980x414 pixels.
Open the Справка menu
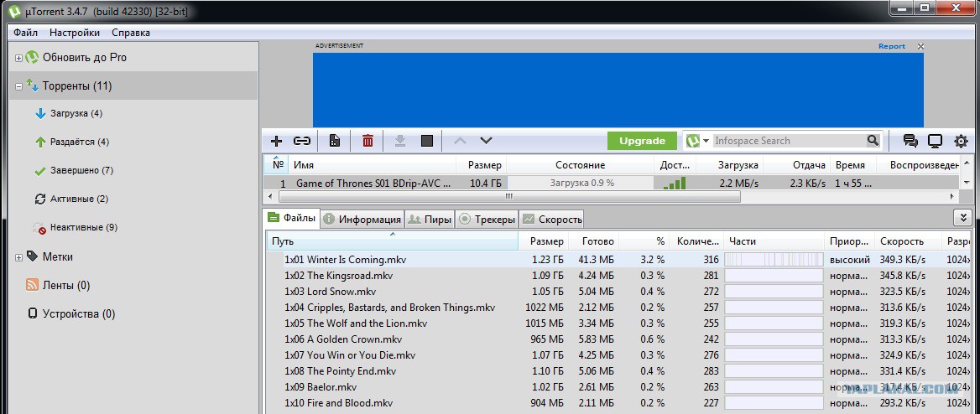click(131, 33)
